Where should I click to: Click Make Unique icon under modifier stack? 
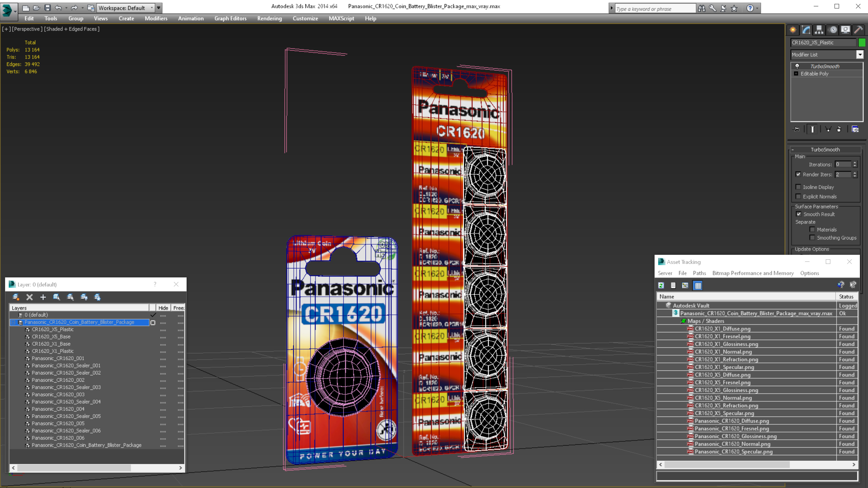pos(828,129)
